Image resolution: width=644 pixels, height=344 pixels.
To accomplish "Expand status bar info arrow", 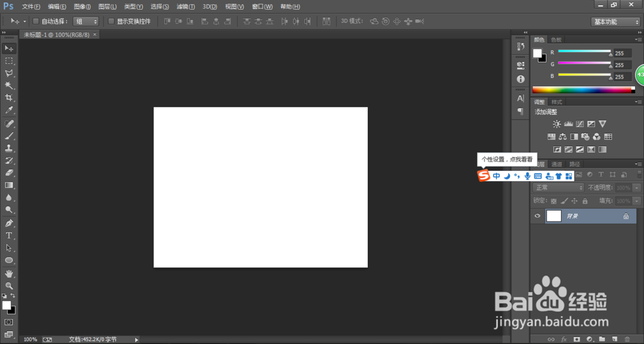I will (x=137, y=340).
